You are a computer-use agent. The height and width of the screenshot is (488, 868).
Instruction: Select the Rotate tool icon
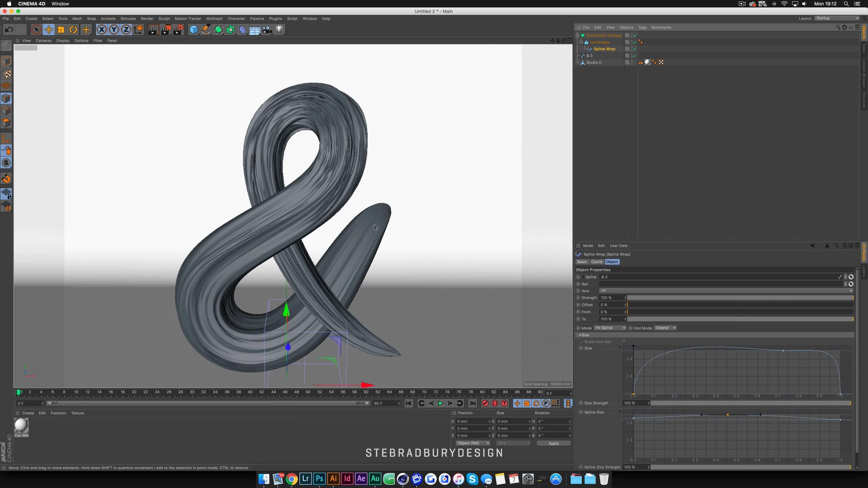(x=73, y=30)
